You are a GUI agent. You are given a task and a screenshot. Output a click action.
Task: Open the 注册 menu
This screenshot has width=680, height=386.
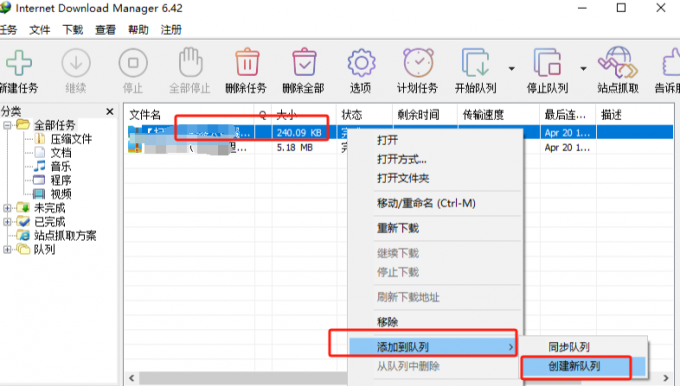[171, 30]
